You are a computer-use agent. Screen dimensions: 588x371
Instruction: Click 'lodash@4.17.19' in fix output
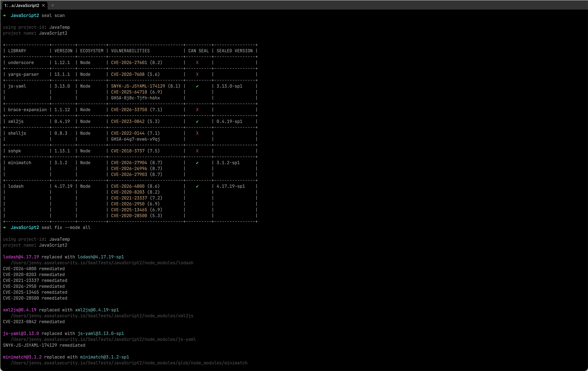coord(21,257)
